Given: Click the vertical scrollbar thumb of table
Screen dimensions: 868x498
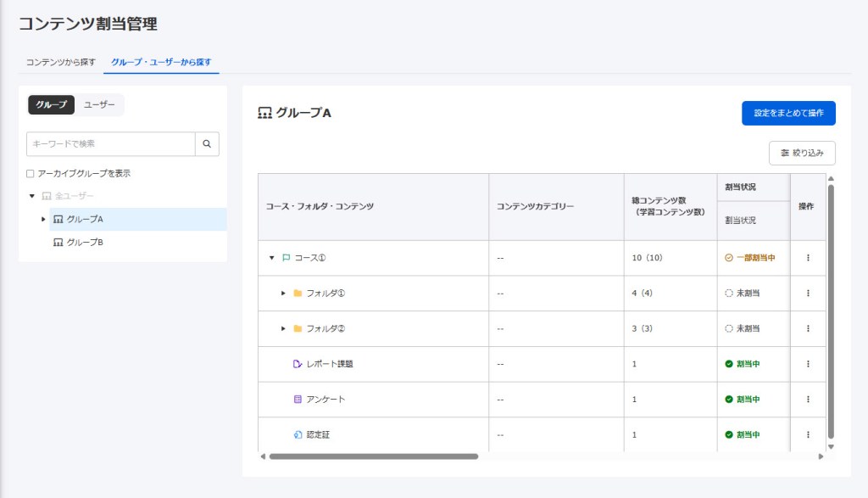Looking at the screenshot, I should [x=831, y=311].
